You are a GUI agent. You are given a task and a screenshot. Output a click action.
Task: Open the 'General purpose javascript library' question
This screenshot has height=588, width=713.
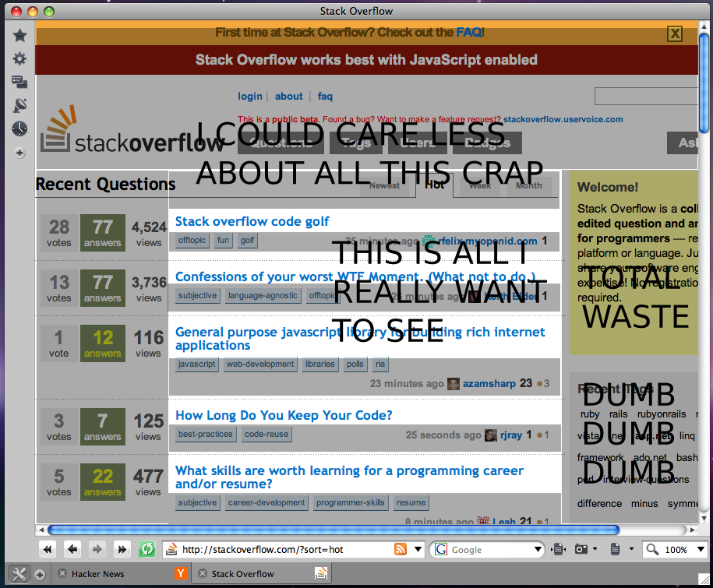(x=360, y=339)
